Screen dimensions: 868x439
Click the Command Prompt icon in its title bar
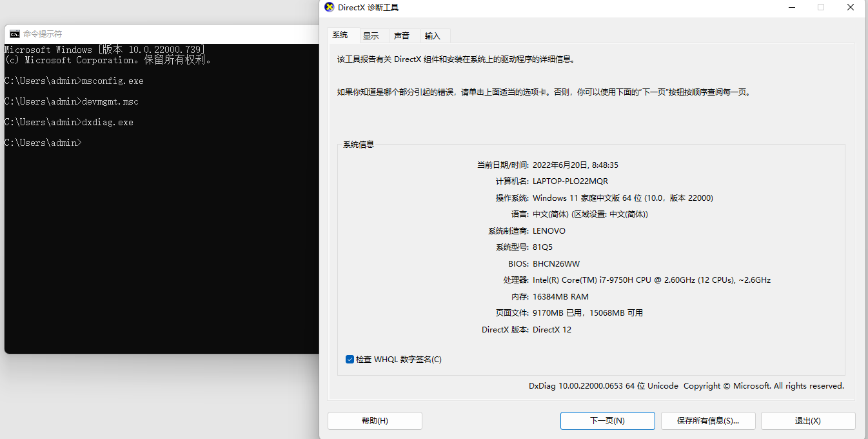pos(14,34)
